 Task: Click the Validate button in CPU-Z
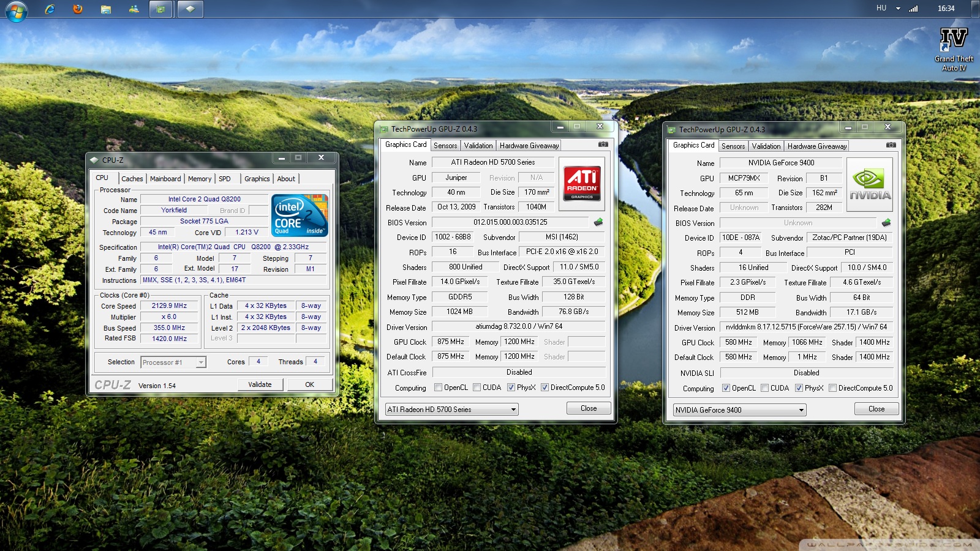pos(260,384)
